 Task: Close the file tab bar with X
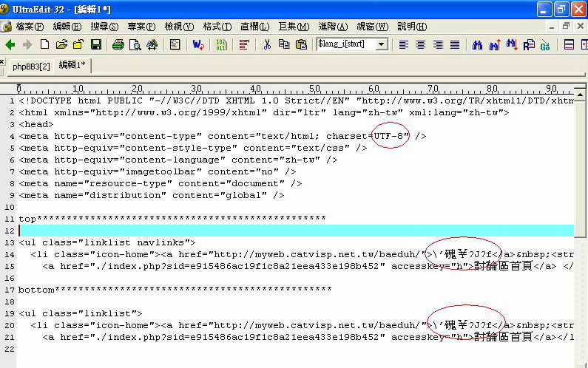pos(2,62)
